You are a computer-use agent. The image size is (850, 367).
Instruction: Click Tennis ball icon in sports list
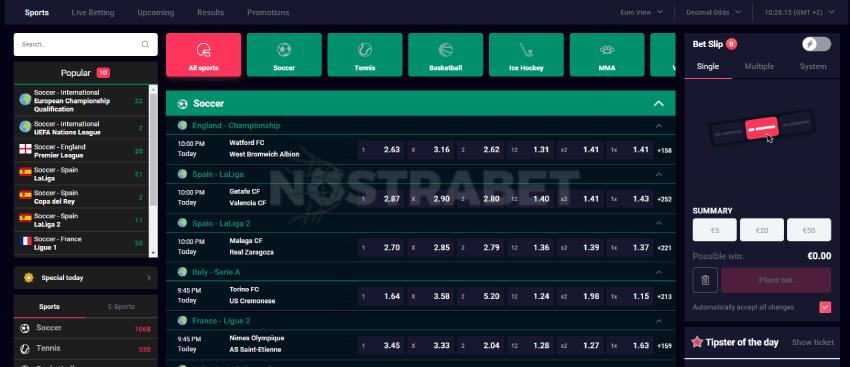pos(24,349)
